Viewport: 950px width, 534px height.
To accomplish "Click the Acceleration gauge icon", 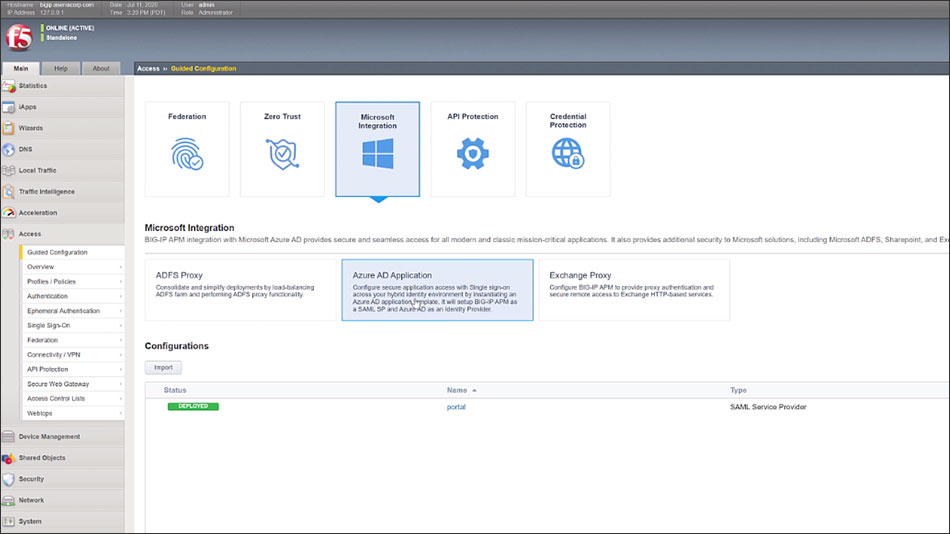I will tap(8, 213).
